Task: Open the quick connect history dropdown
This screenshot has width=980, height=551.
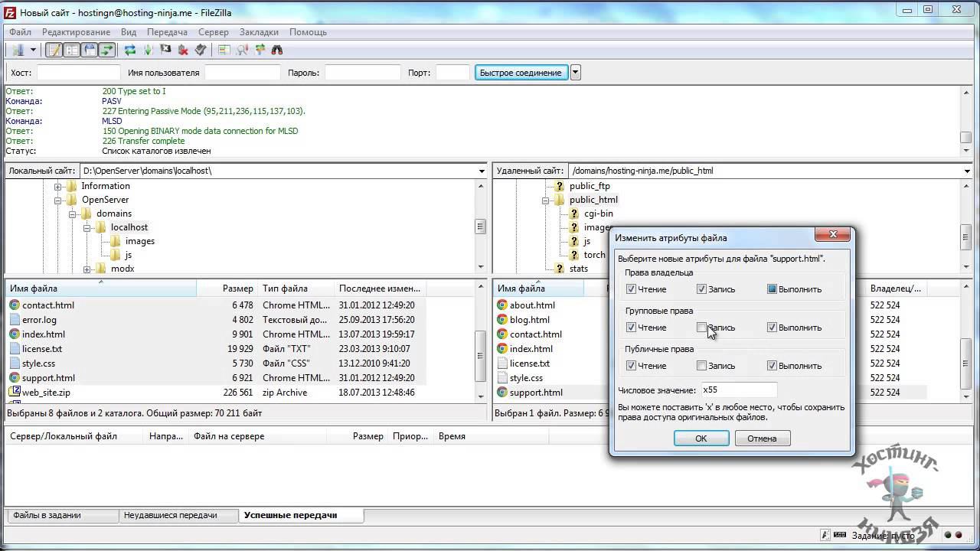Action: pyautogui.click(x=576, y=73)
